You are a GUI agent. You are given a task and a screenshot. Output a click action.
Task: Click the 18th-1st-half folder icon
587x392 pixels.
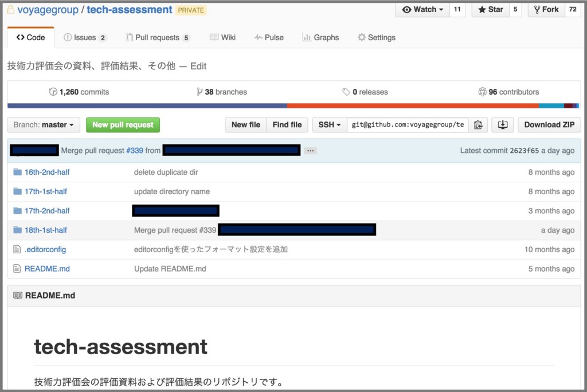point(17,230)
